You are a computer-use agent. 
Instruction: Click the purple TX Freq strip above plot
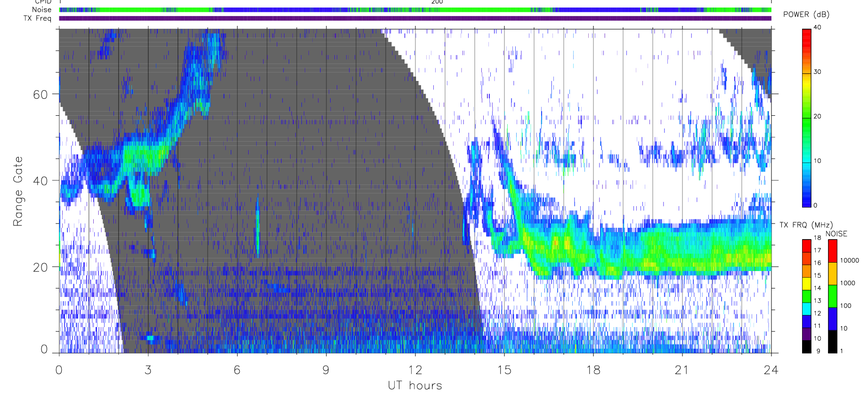pos(415,18)
